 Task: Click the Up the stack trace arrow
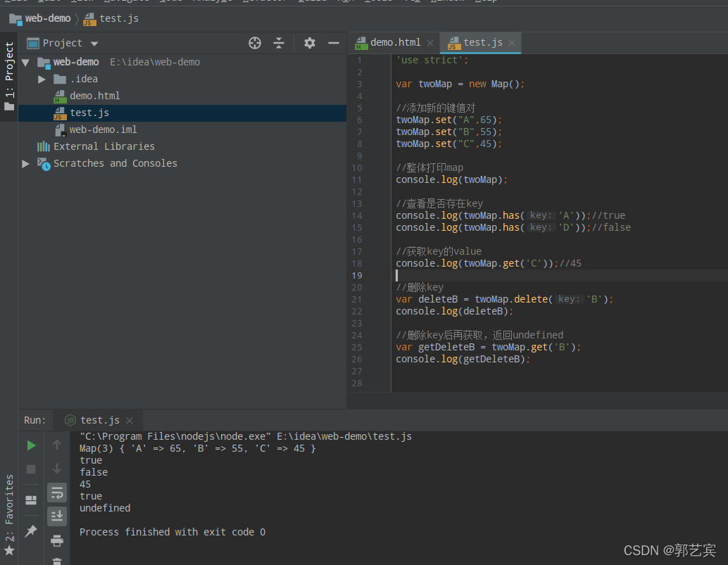tap(56, 445)
